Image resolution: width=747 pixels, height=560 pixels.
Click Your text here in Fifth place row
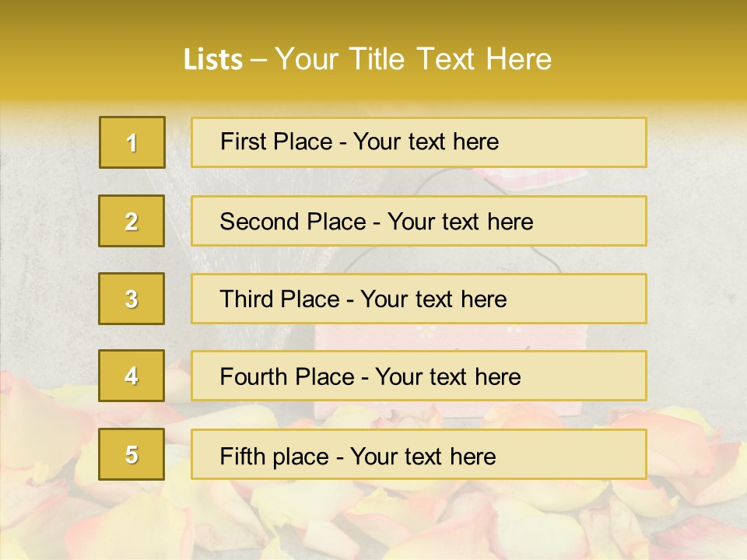[423, 456]
